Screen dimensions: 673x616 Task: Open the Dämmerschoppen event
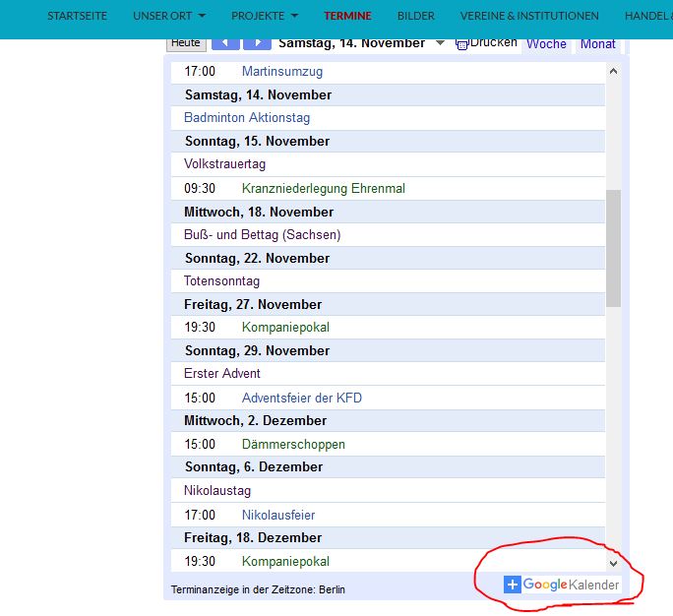[293, 444]
